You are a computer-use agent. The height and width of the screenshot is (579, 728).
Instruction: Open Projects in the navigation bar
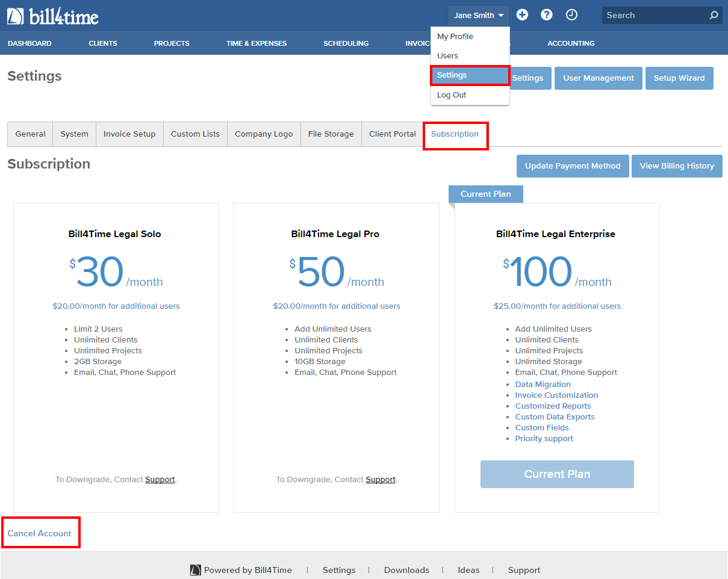pos(172,43)
